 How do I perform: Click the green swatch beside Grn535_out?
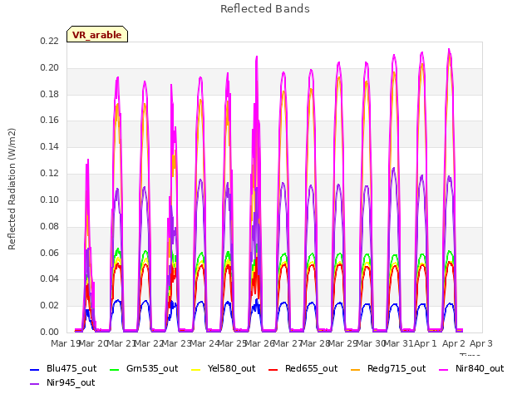115,369
